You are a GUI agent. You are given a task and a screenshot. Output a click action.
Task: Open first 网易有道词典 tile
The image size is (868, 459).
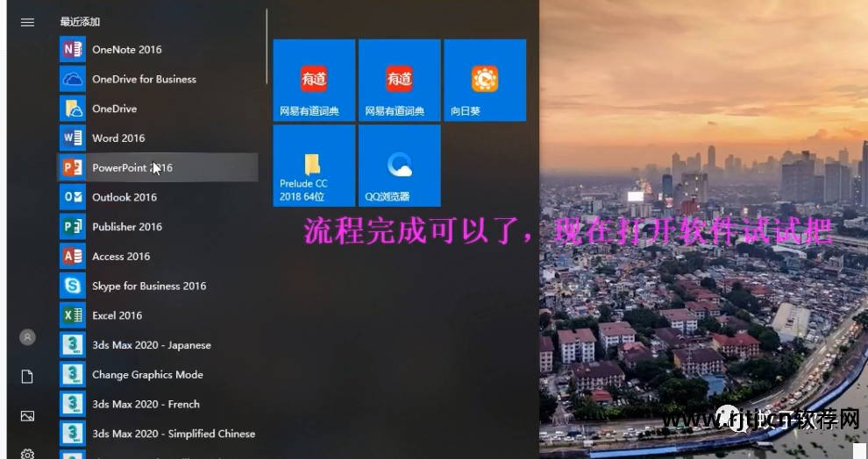(x=314, y=81)
